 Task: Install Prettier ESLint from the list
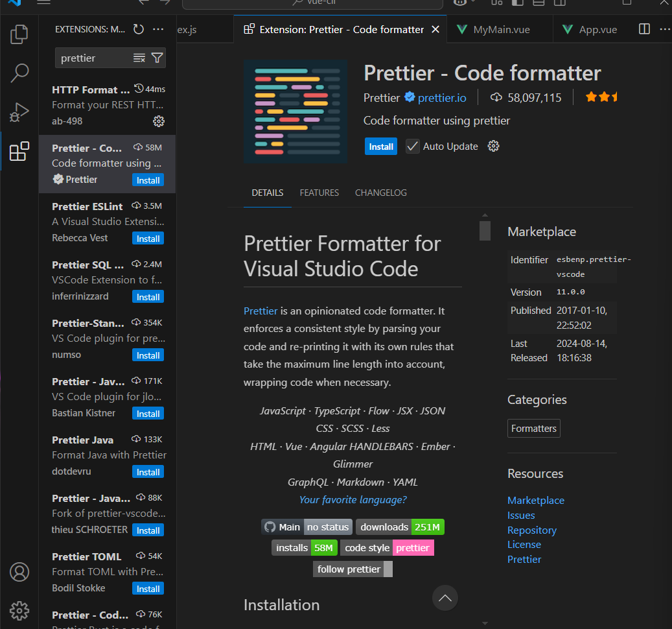[x=148, y=239]
